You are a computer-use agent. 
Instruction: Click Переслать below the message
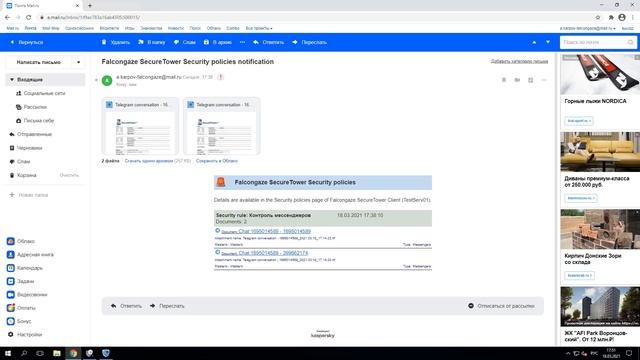(x=167, y=306)
